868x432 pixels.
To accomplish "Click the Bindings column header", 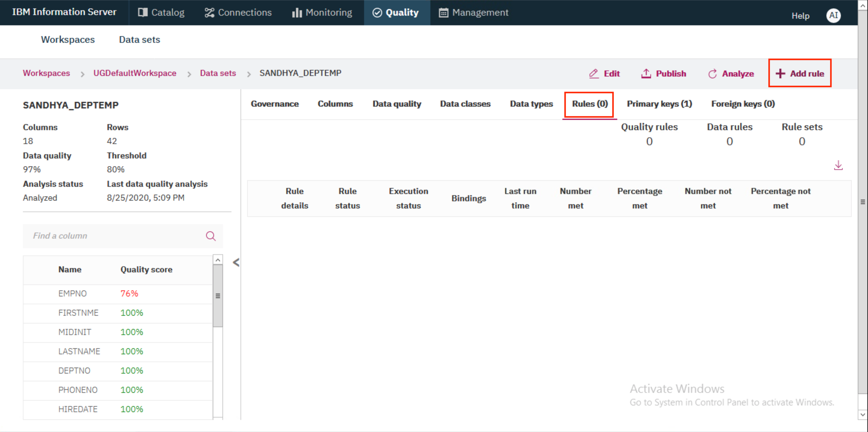I will (x=468, y=198).
